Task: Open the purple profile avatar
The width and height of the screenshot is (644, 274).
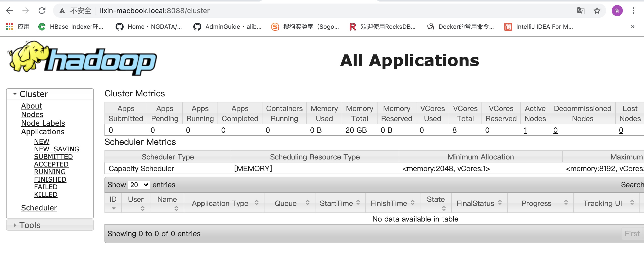Action: click(x=617, y=11)
